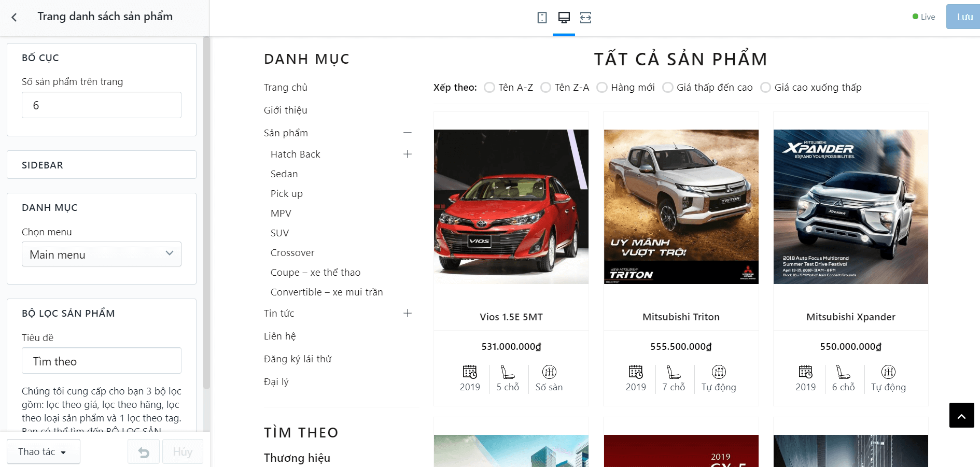Open the MPV category
The image size is (980, 467).
(x=281, y=214)
